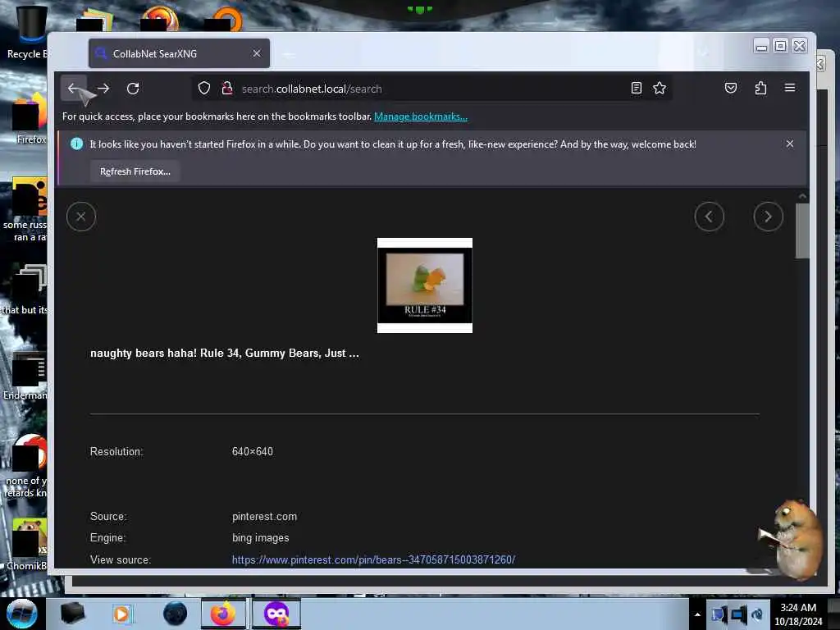Reload the page with the refresh icon
Viewport: 840px width, 630px height.
pos(133,89)
